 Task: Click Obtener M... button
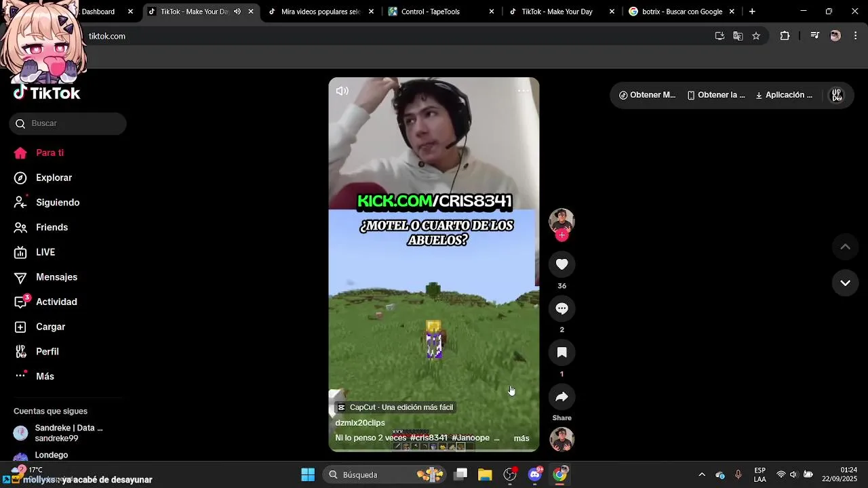coord(648,95)
